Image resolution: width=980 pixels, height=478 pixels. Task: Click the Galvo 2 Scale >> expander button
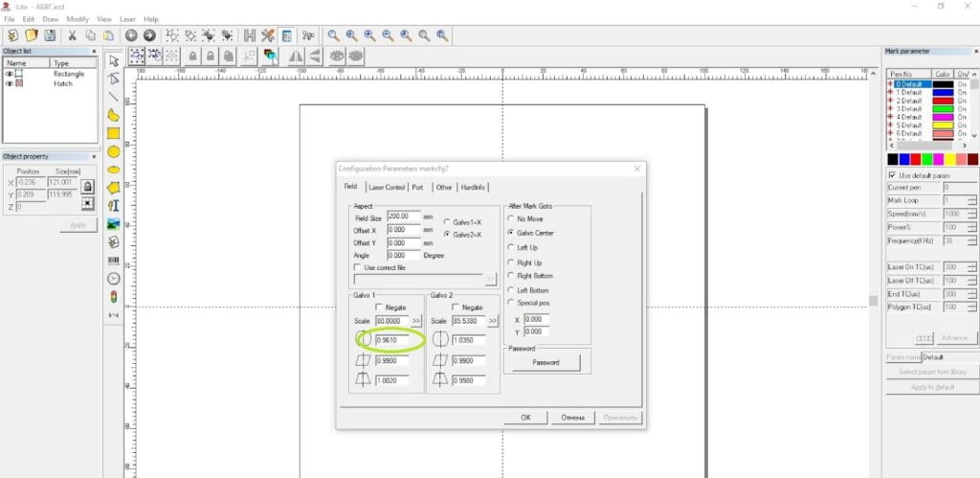pos(493,320)
